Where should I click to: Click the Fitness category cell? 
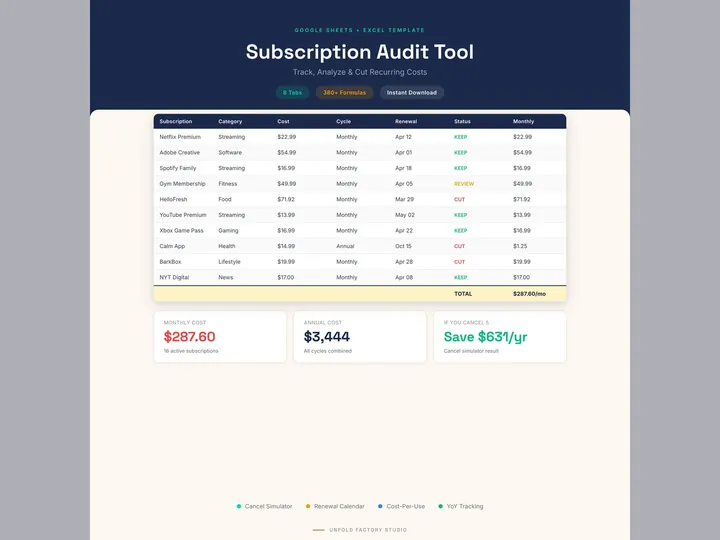[228, 184]
